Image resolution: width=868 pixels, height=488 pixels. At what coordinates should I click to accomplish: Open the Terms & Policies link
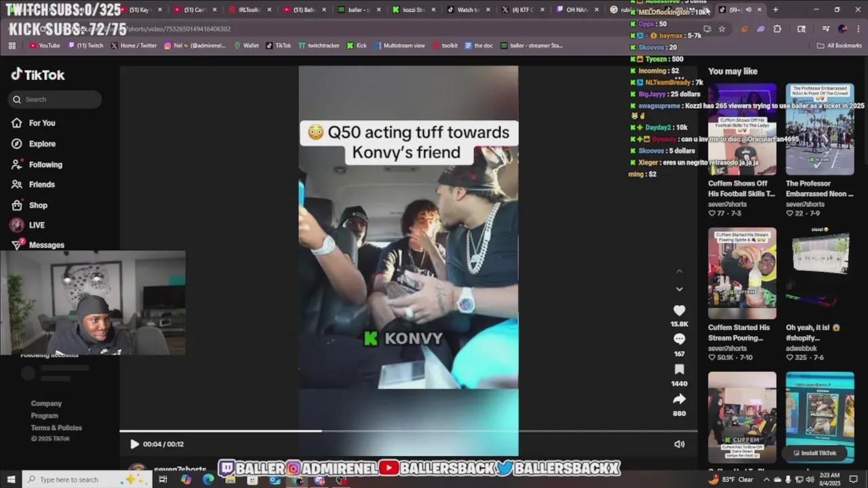[56, 428]
